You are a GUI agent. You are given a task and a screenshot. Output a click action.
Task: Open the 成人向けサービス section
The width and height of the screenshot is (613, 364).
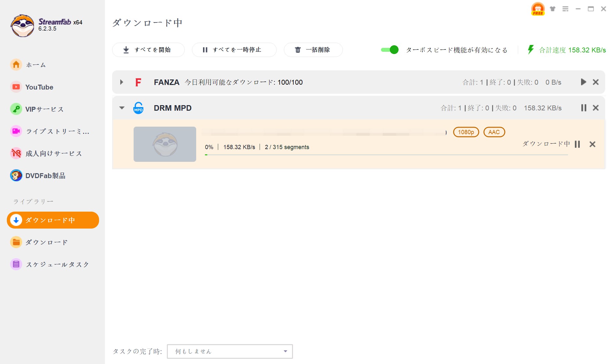tap(54, 153)
